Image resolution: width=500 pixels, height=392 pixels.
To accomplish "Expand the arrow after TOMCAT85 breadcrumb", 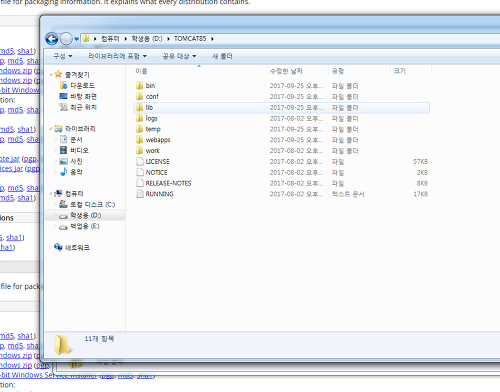I will click(212, 39).
